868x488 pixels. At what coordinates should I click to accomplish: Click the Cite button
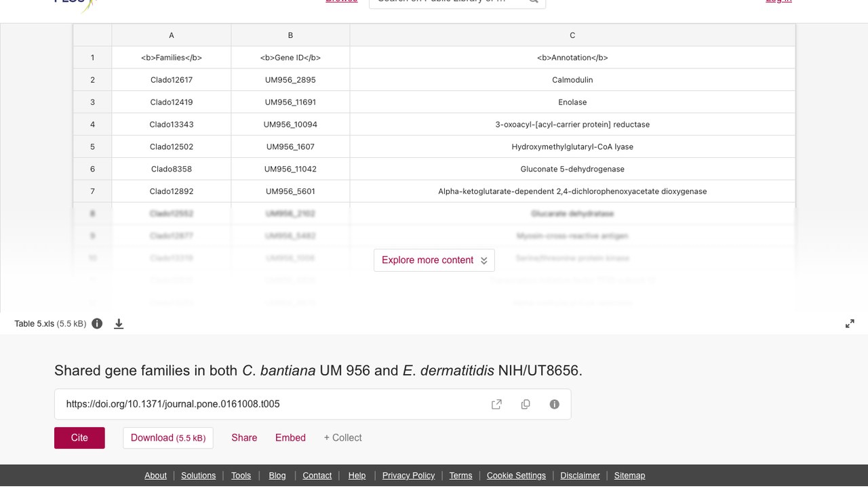click(79, 438)
